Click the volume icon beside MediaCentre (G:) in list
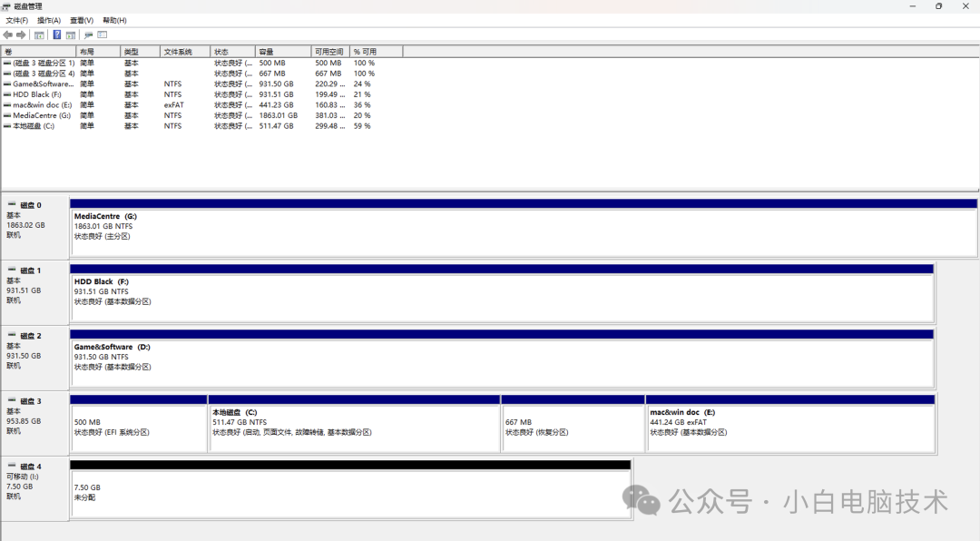The width and height of the screenshot is (980, 541). 7,115
